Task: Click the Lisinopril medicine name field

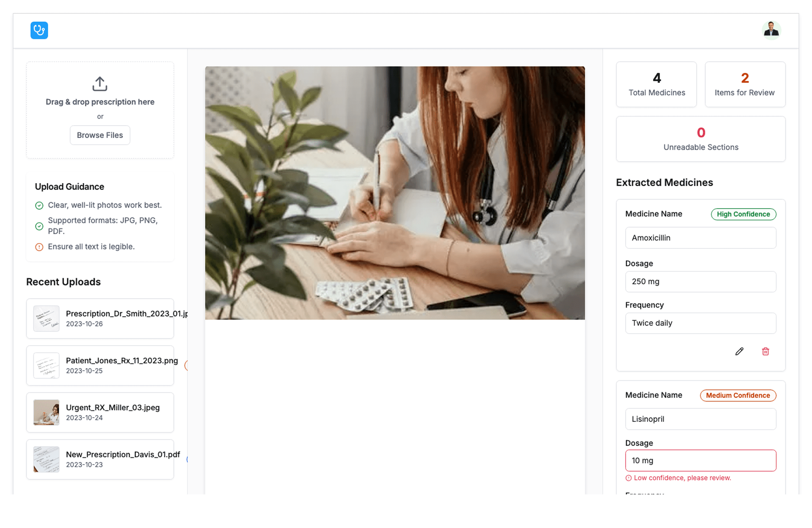Action: 701,419
